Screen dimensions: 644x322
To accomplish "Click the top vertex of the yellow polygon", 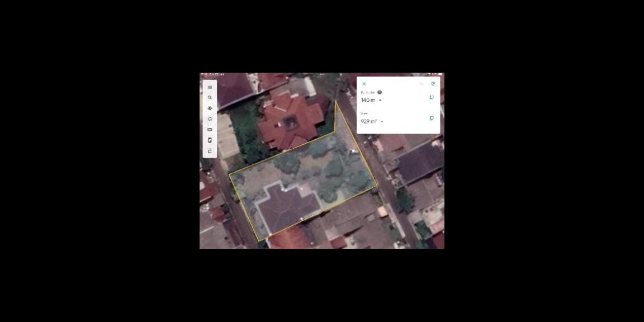I will coord(336,101).
